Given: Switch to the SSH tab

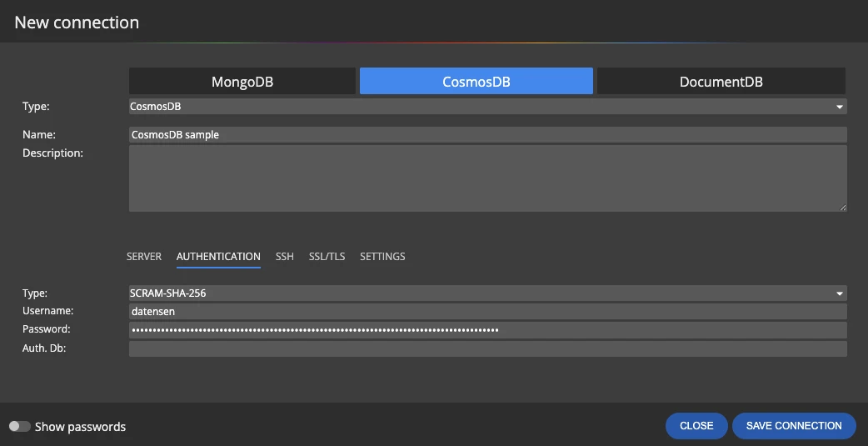Looking at the screenshot, I should pos(285,257).
